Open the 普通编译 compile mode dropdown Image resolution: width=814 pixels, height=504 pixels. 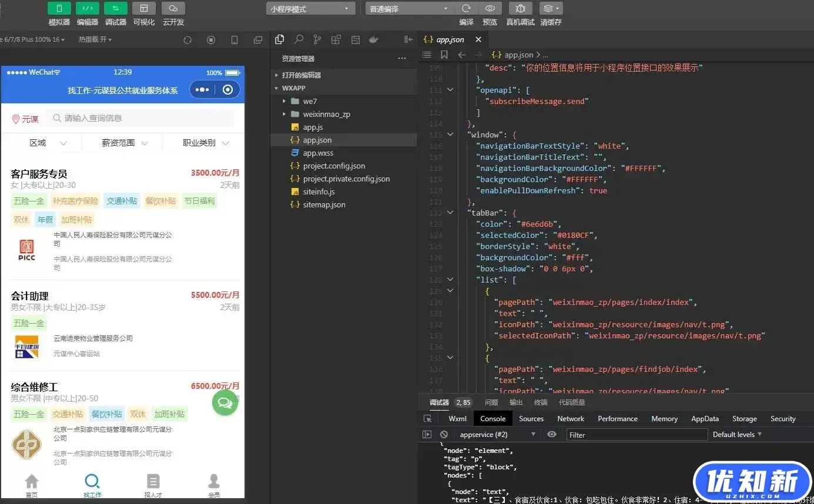[408, 9]
